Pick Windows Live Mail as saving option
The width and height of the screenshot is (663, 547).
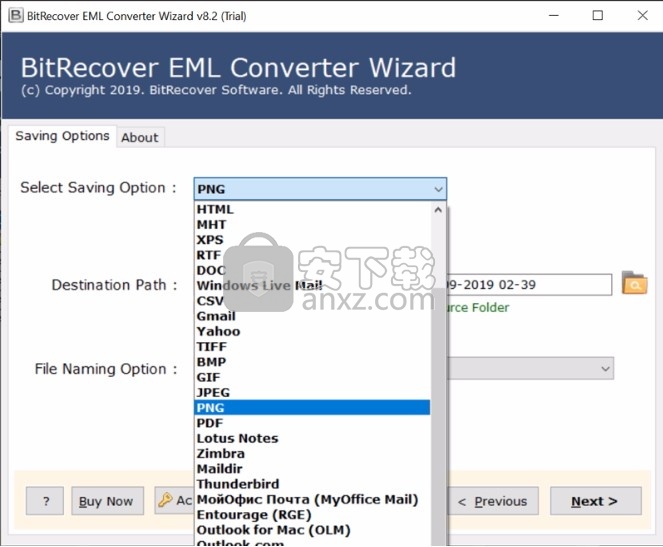312,285
